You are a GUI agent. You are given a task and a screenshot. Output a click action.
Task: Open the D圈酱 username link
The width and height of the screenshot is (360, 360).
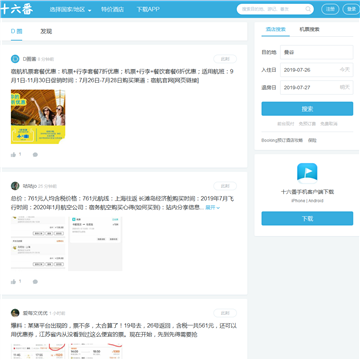(x=29, y=59)
